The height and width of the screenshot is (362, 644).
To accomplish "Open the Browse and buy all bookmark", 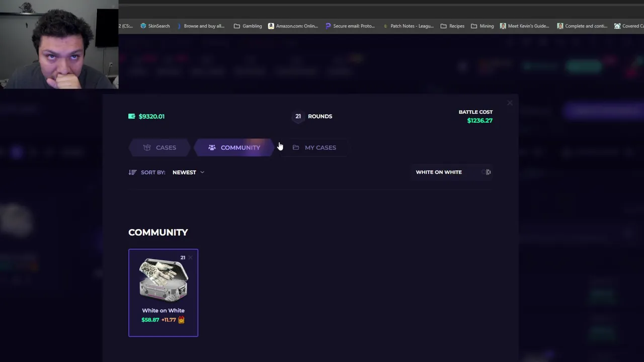I will [200, 26].
